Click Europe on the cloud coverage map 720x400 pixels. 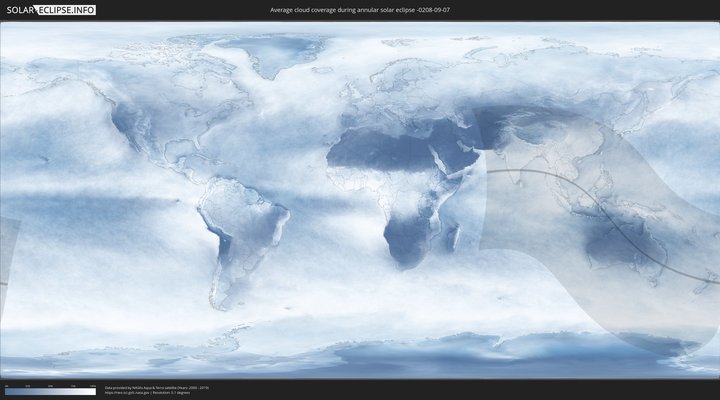390,95
